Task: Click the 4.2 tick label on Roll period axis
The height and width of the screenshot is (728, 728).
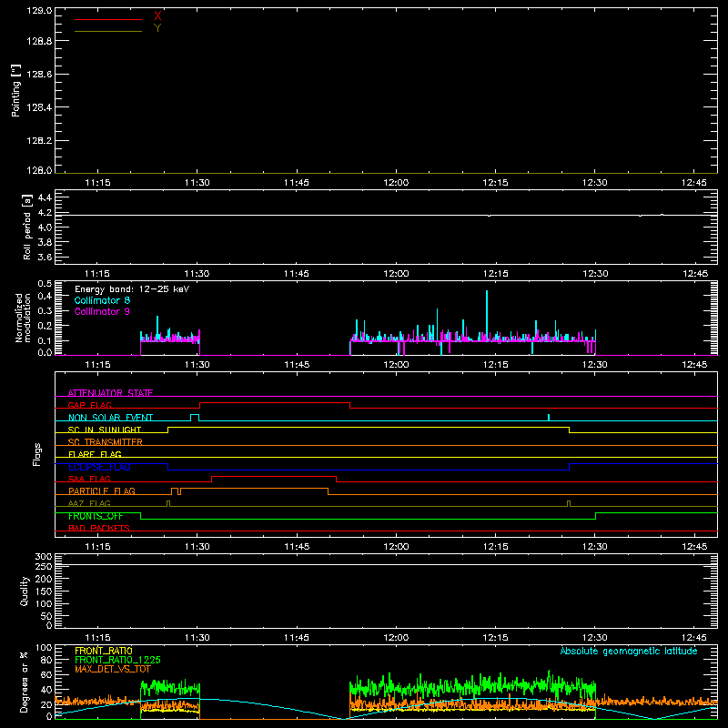Action: click(x=45, y=213)
